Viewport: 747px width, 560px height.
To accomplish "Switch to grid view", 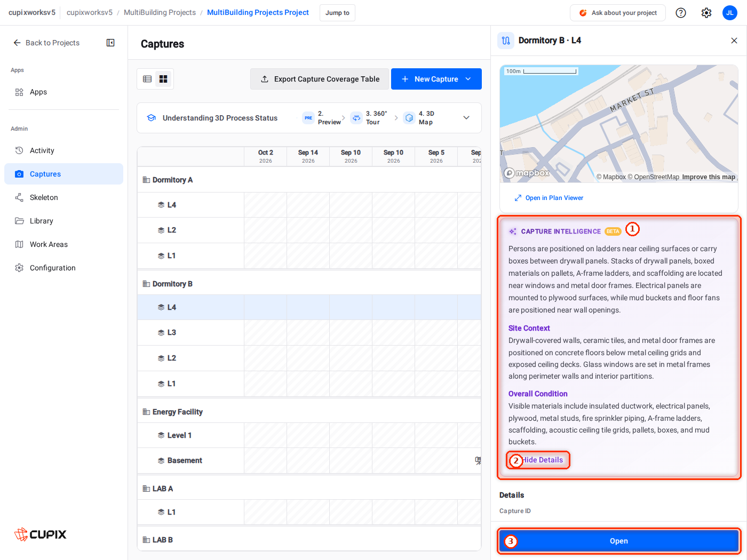I will pos(163,79).
